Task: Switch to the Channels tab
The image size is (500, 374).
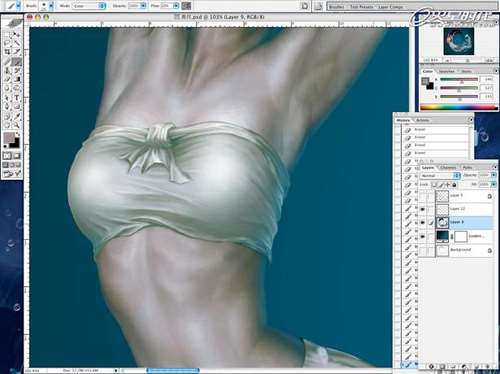Action: click(448, 168)
